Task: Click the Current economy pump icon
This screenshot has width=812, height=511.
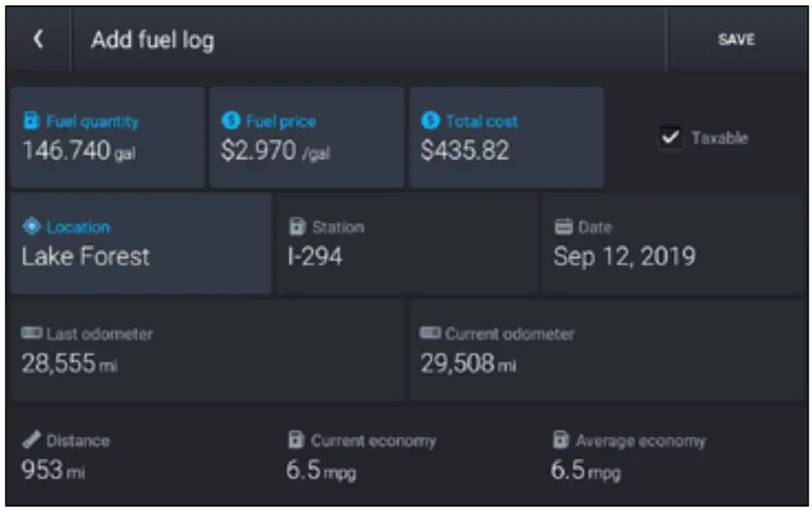Action: (x=296, y=440)
